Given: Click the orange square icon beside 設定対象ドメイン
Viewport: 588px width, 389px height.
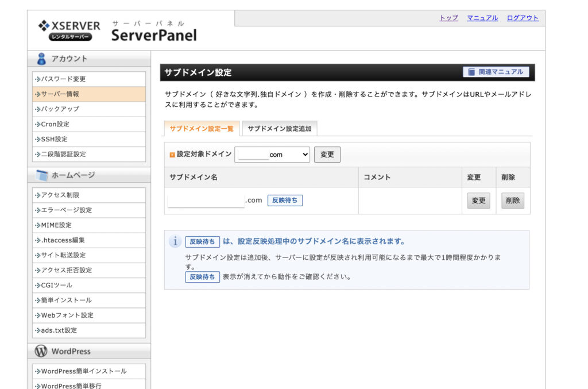Looking at the screenshot, I should (172, 155).
